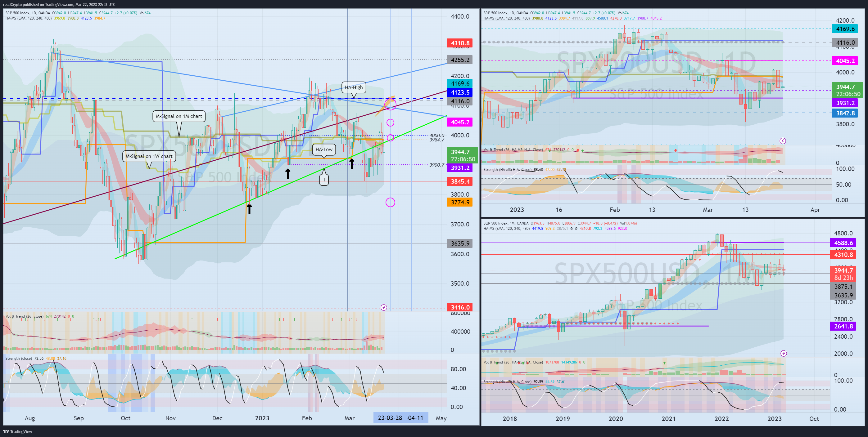Click the lightning bolt icon in the monthly chart
Screen dimensions: 868x437
(x=784, y=353)
